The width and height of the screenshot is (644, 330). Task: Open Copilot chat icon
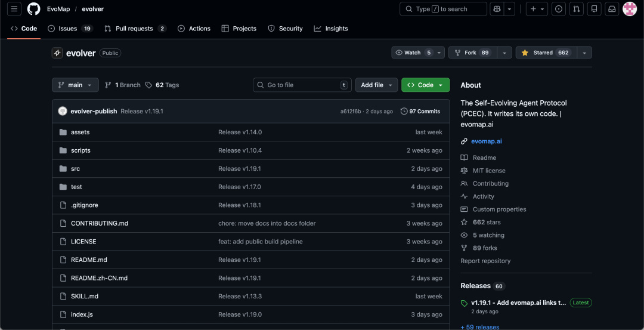[x=497, y=9]
